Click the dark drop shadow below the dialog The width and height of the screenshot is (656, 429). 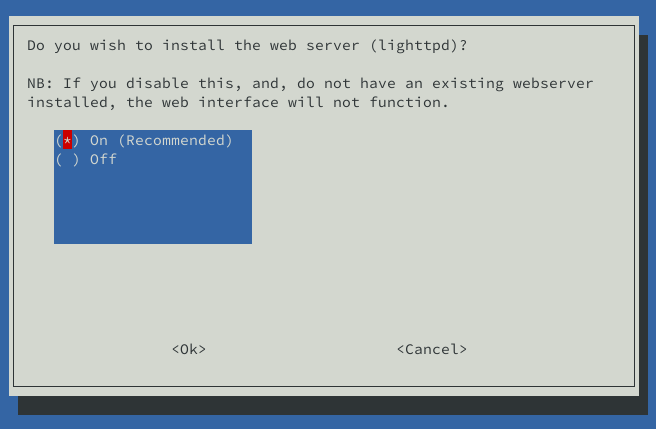pyautogui.click(x=328, y=405)
